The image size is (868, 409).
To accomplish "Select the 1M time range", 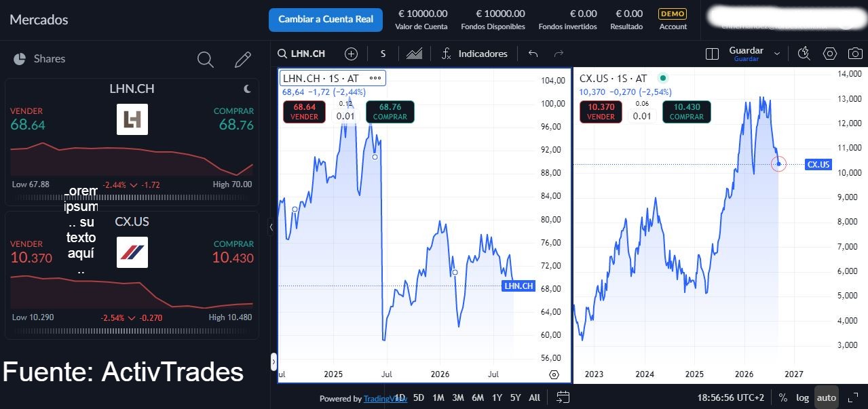I will pyautogui.click(x=438, y=397).
